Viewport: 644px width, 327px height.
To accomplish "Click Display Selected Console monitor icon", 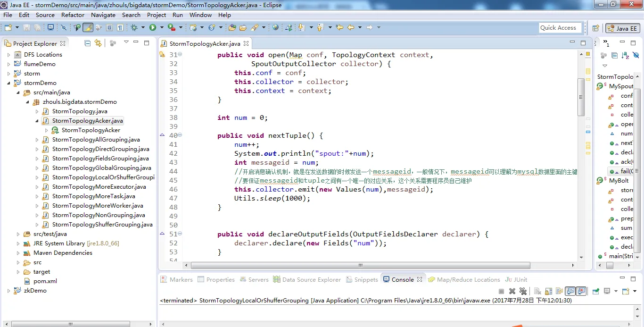I will coord(607,291).
